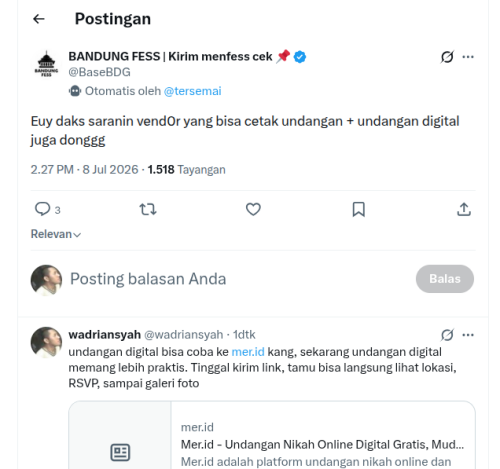Open Grok icon on BANDUNG FESS post
The height and width of the screenshot is (469, 500).
(x=447, y=57)
